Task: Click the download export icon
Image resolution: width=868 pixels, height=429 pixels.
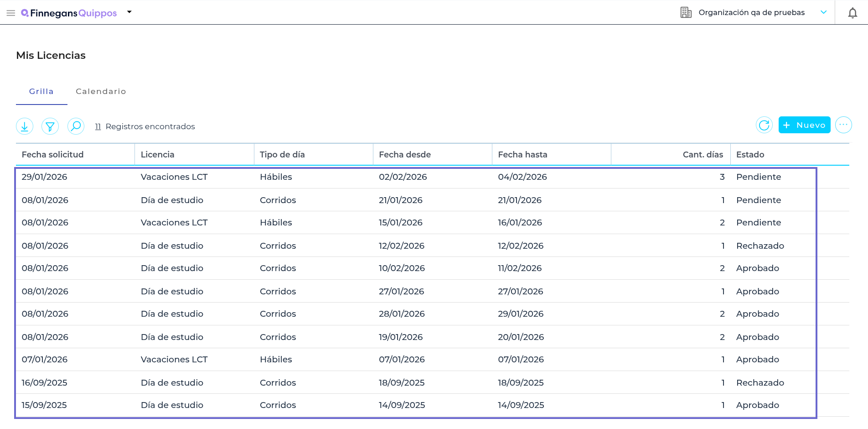Action: tap(25, 126)
